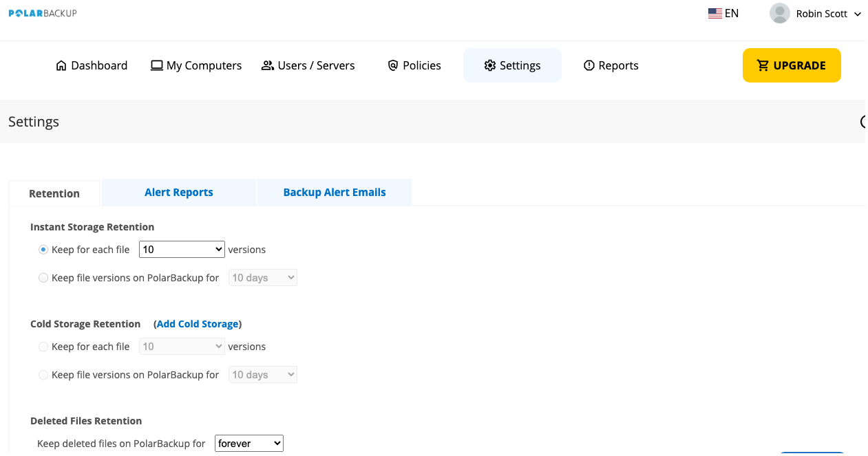Switch to the Alert Reports tab
The image size is (868, 456).
click(179, 193)
